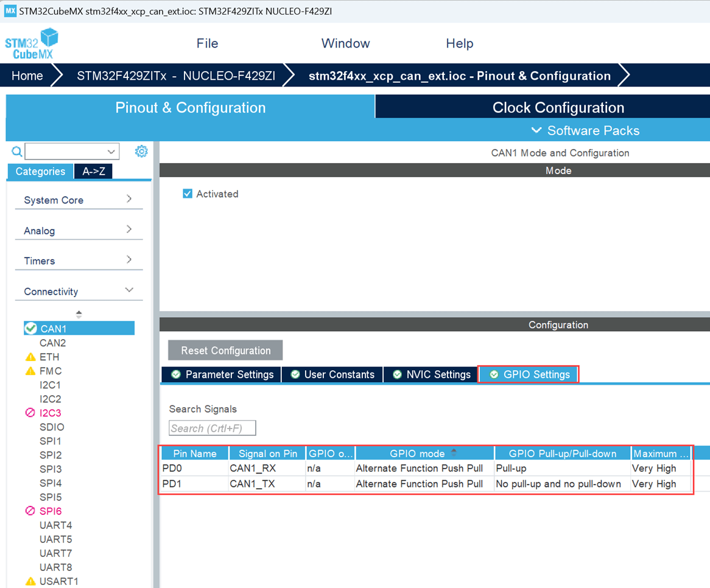710x588 pixels.
Task: Click the CAN1 green checkmark icon
Action: (x=30, y=329)
